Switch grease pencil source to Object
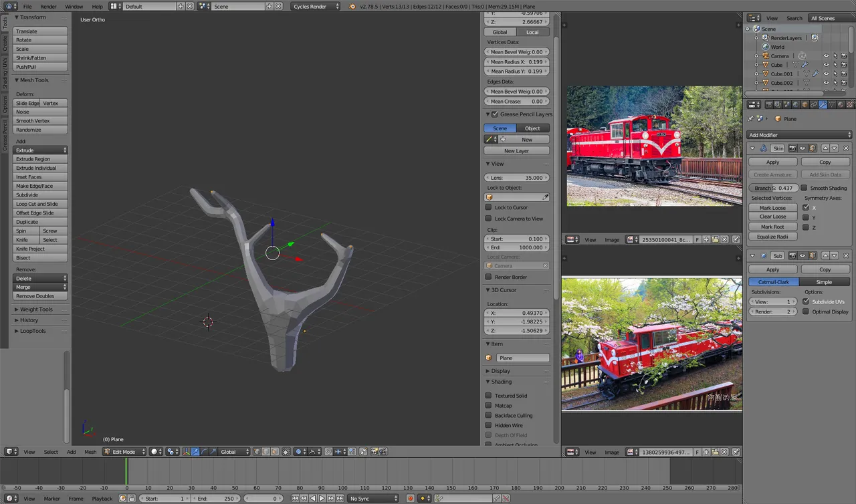This screenshot has height=504, width=856. (533, 128)
